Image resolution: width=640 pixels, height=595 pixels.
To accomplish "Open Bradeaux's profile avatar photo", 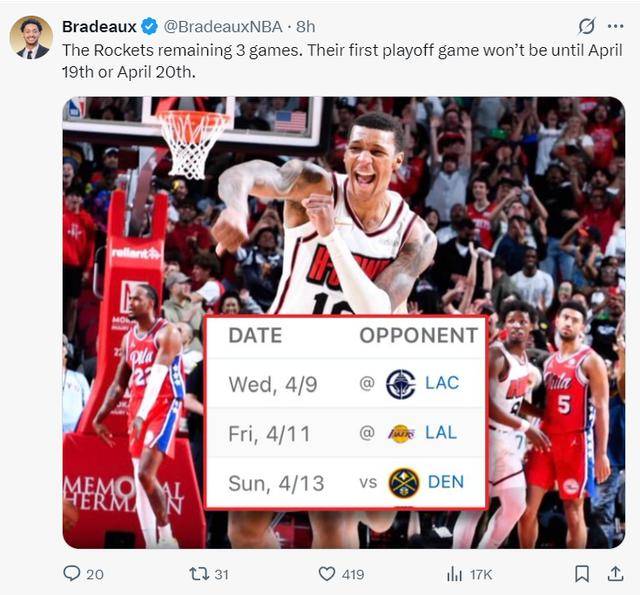I will click(31, 38).
